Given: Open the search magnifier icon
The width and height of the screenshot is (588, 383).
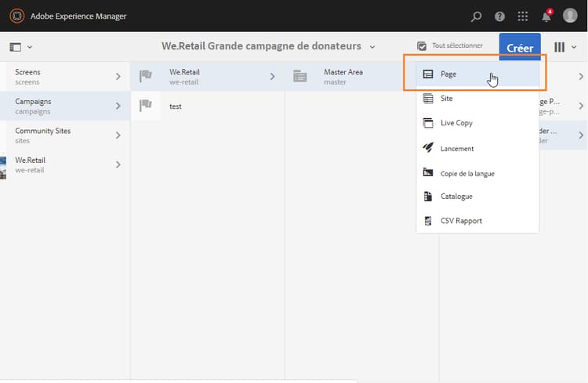Looking at the screenshot, I should point(476,16).
